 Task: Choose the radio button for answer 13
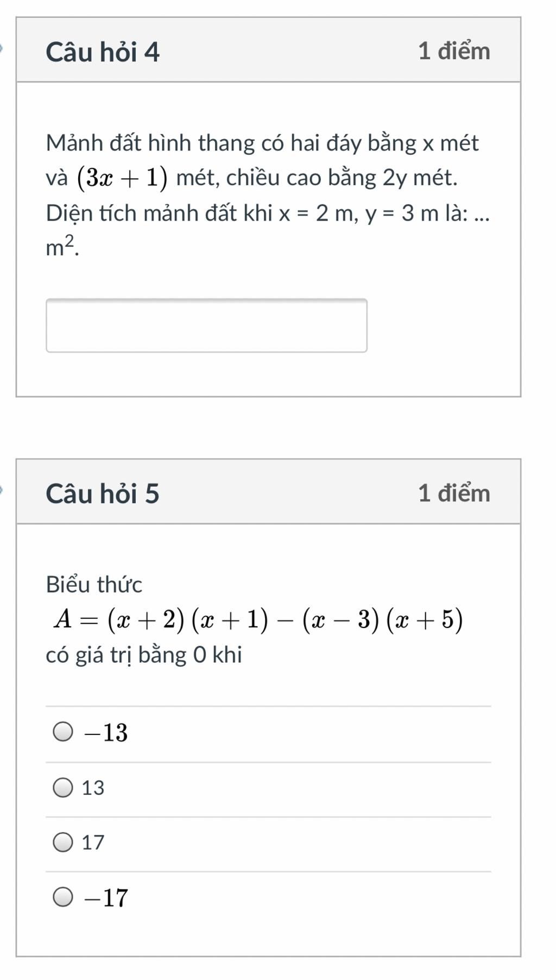[x=63, y=787]
